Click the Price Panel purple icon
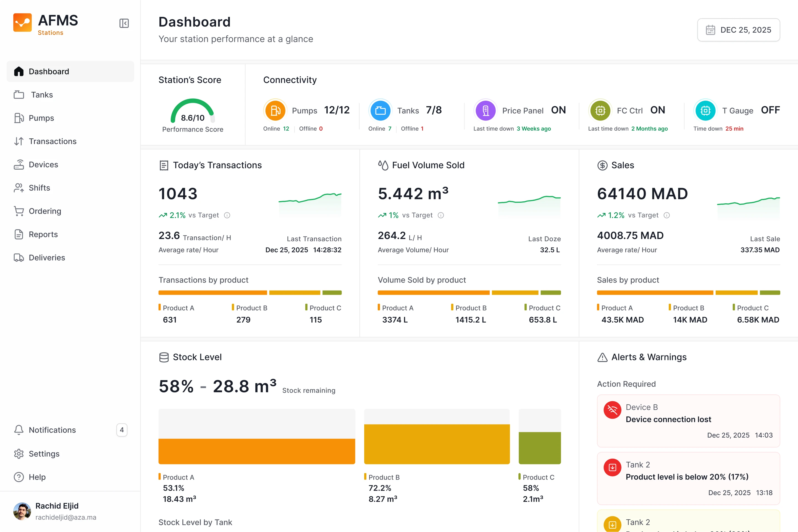 (485, 110)
